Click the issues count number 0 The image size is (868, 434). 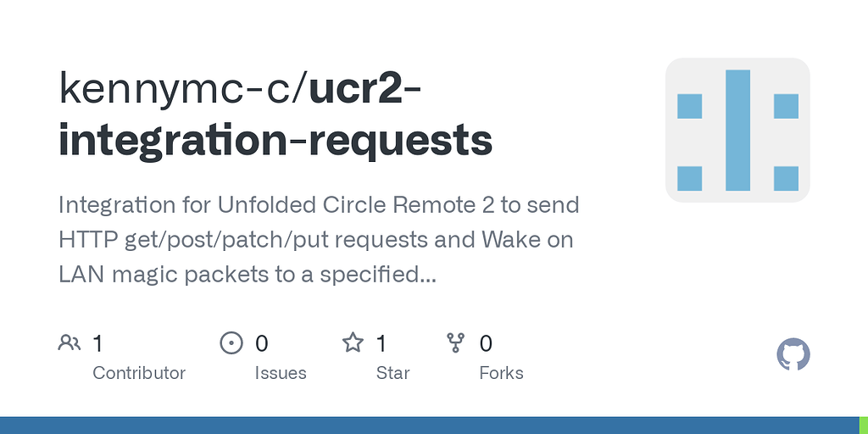point(262,344)
